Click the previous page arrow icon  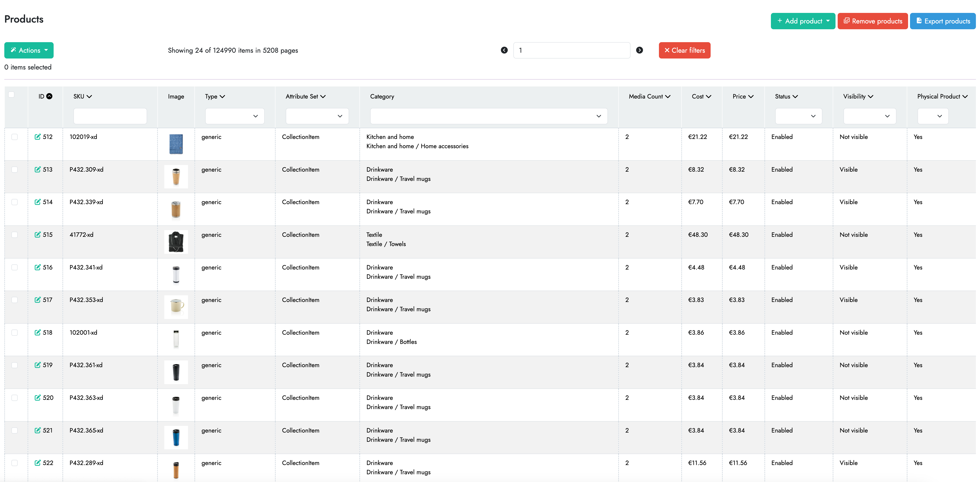(504, 50)
